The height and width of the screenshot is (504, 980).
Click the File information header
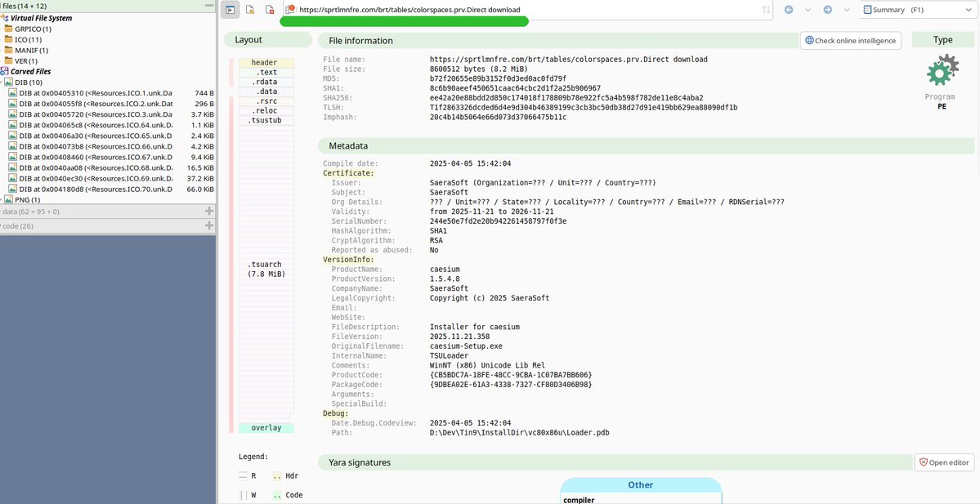tap(558, 41)
